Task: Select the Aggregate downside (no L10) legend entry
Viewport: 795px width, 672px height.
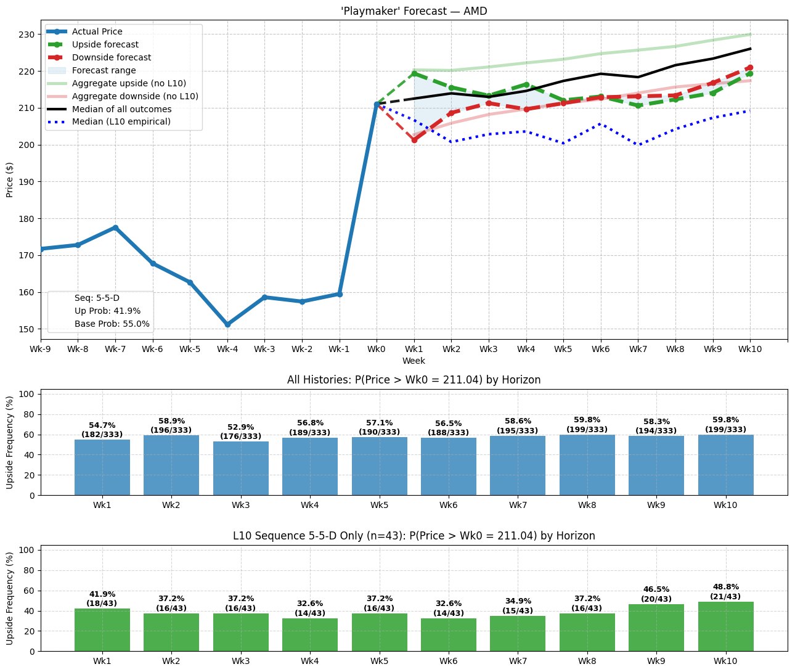Action: click(x=135, y=96)
